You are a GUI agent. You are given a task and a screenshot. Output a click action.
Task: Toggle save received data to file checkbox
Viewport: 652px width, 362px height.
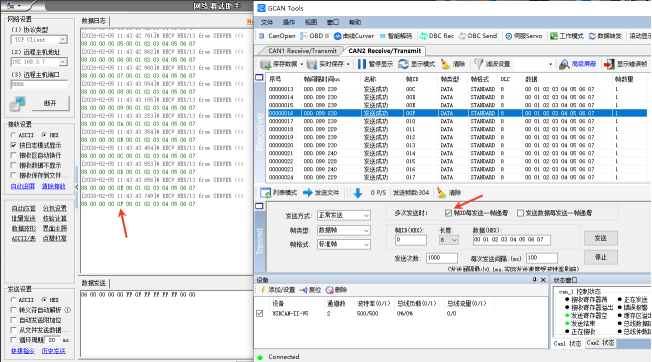pyautogui.click(x=14, y=175)
